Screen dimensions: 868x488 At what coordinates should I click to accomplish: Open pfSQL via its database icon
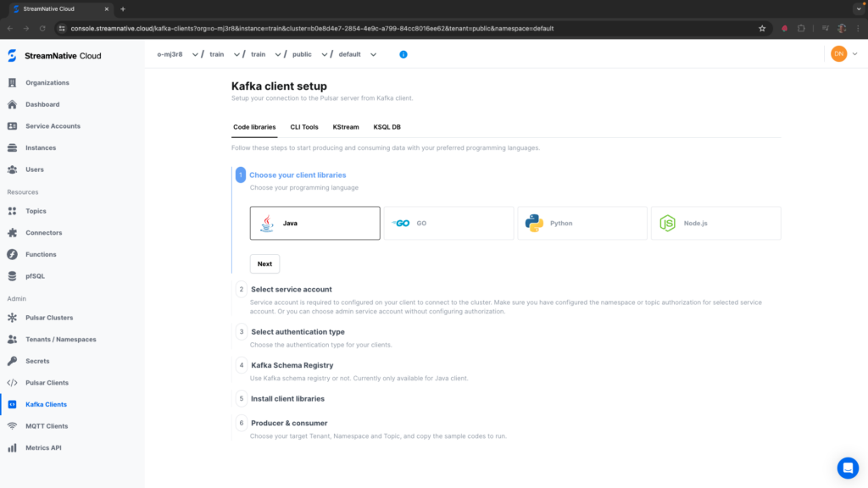tap(12, 276)
